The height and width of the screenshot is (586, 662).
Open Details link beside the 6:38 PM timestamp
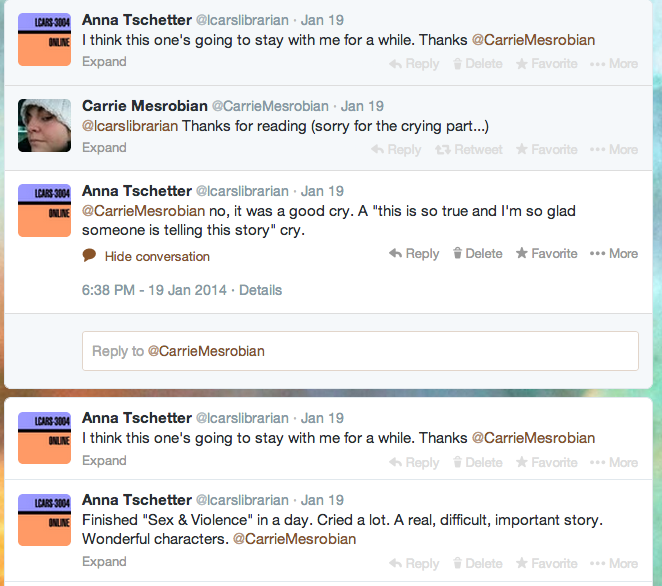[x=260, y=290]
